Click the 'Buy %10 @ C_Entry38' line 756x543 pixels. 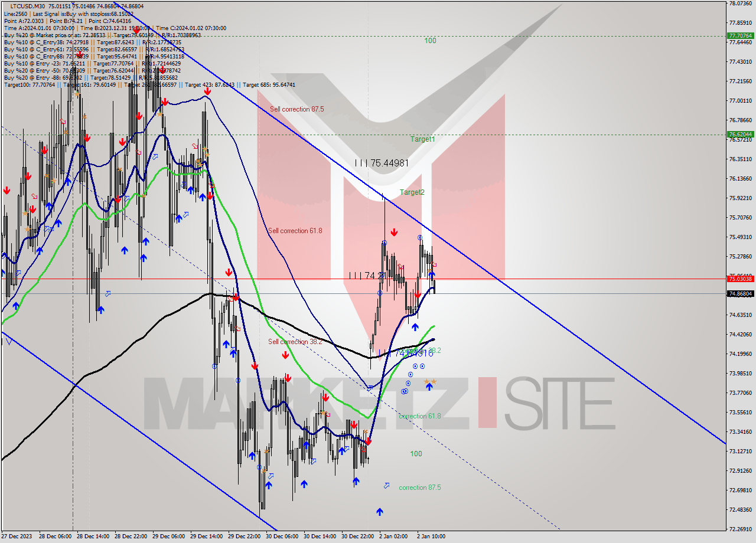tap(93, 42)
